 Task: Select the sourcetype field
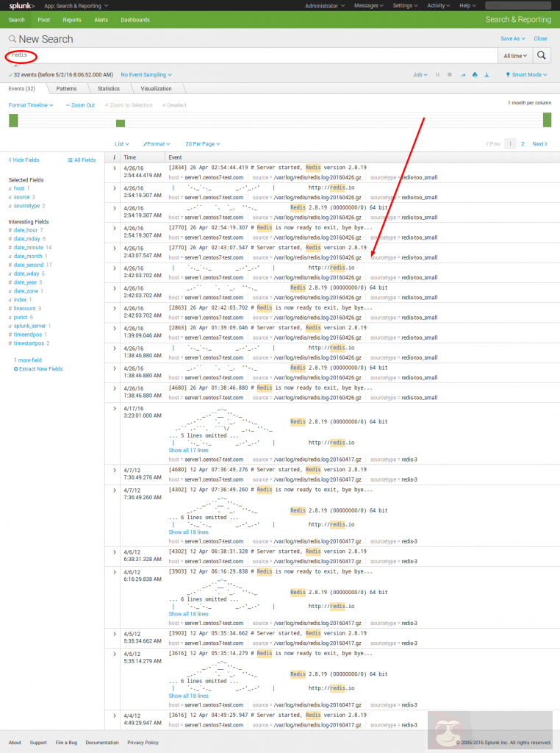click(x=27, y=206)
